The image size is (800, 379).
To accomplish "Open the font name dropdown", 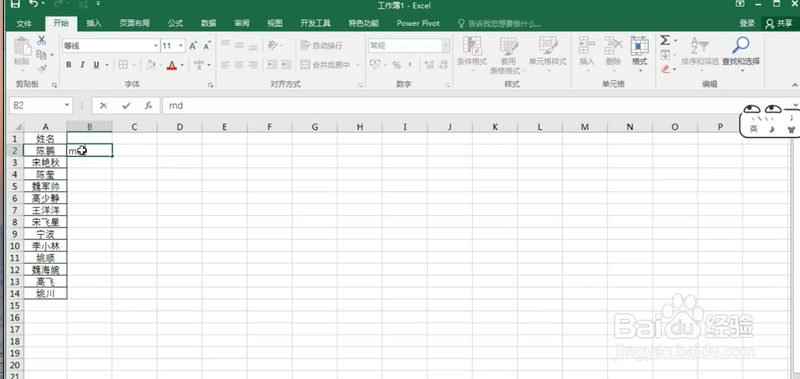I will (x=156, y=46).
